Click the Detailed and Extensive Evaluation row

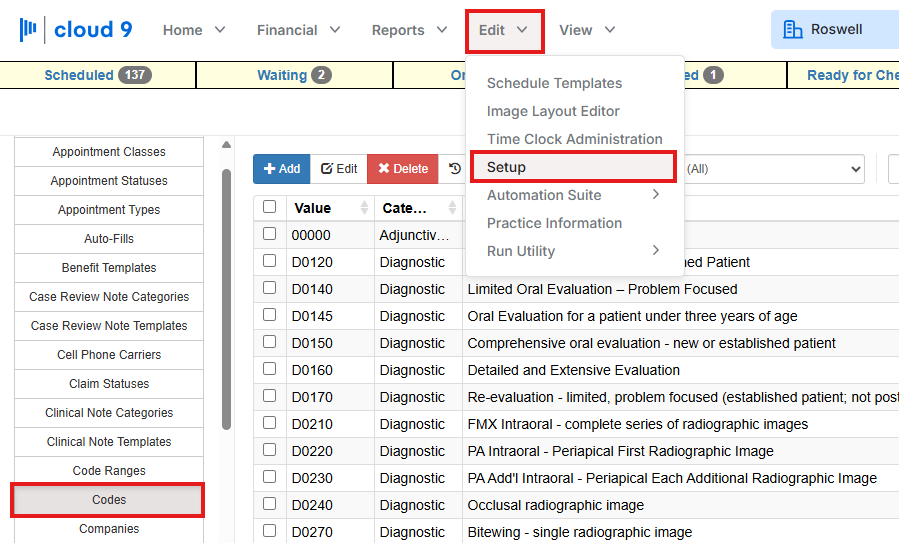pyautogui.click(x=576, y=370)
